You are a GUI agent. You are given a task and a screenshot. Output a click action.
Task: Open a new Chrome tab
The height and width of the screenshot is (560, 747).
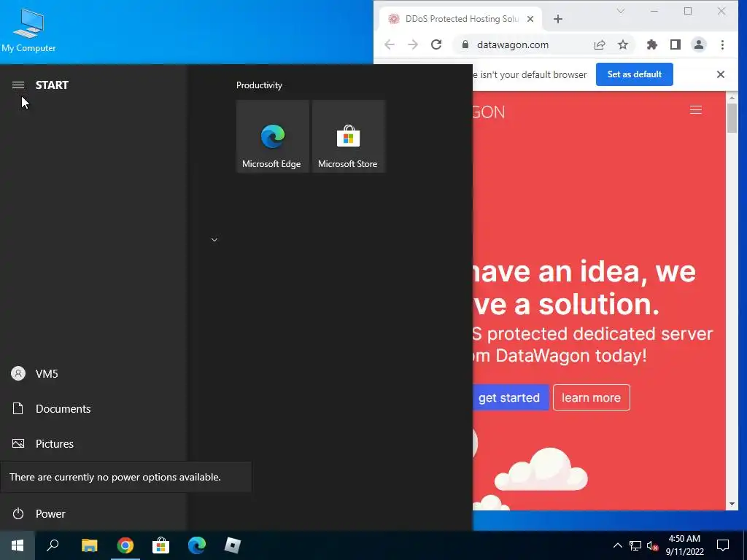point(558,19)
